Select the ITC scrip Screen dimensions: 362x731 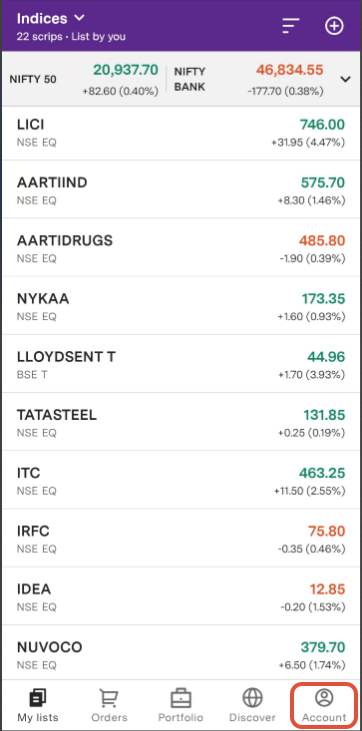pyautogui.click(x=181, y=481)
